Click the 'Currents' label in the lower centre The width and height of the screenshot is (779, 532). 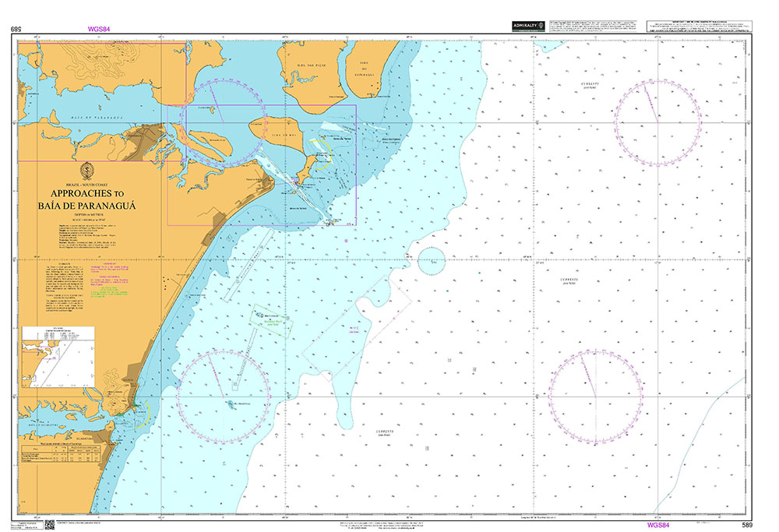[x=385, y=433]
